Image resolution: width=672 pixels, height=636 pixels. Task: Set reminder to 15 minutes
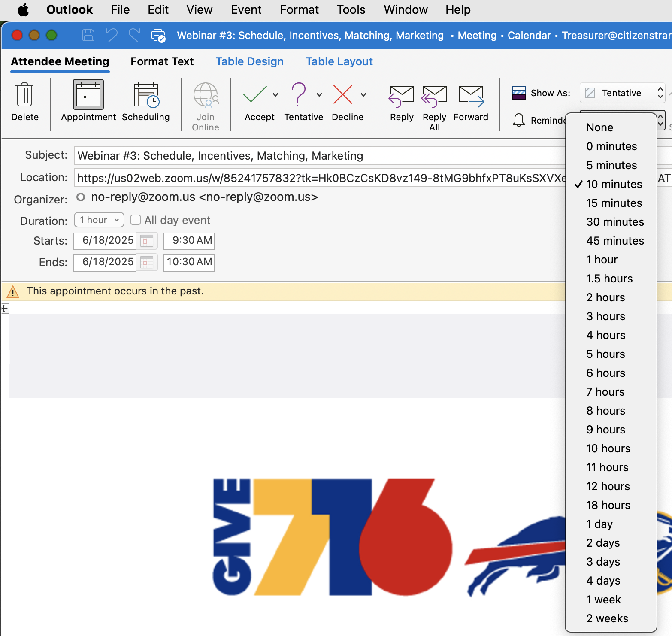[x=611, y=203]
